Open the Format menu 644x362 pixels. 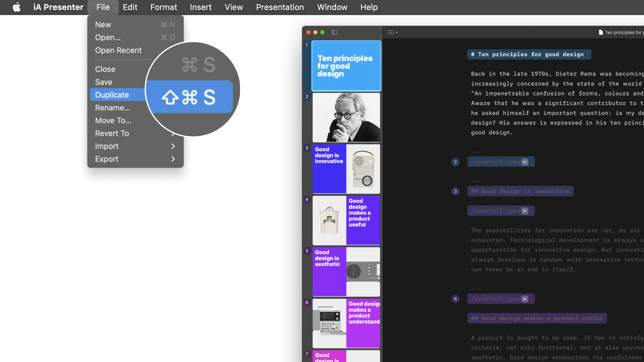(164, 7)
